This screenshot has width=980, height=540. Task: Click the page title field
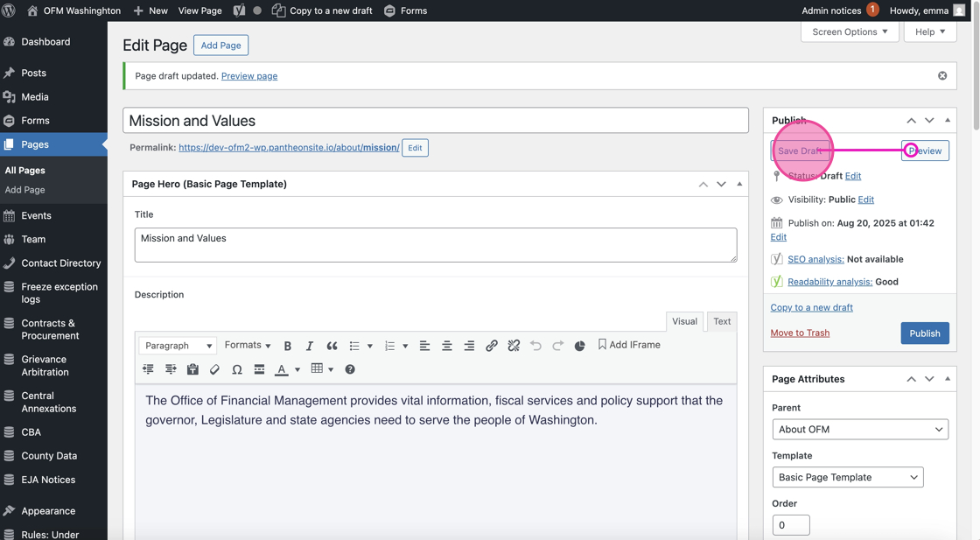point(436,121)
